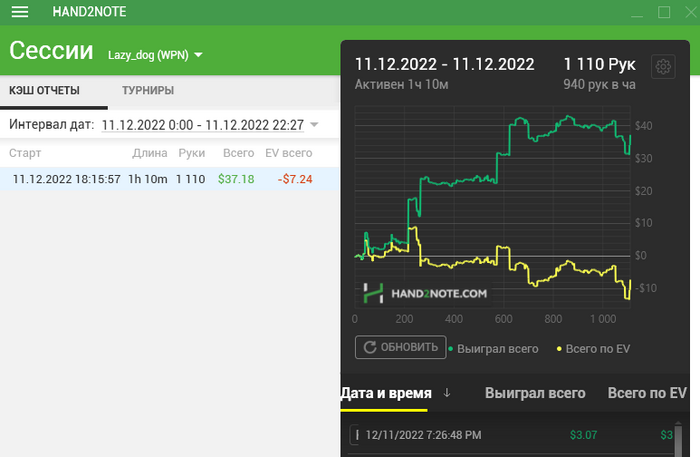Click the -$7.24 EV value
The image size is (700, 457).
coord(295,179)
